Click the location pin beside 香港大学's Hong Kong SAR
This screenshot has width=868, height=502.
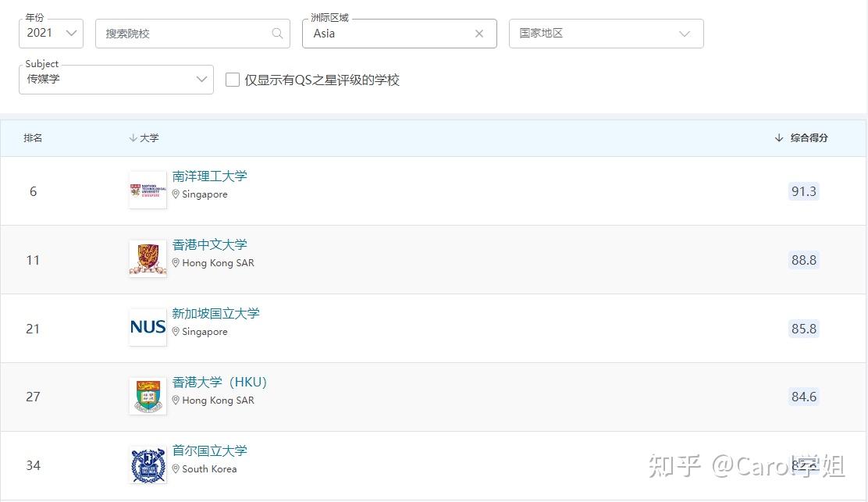(176, 401)
